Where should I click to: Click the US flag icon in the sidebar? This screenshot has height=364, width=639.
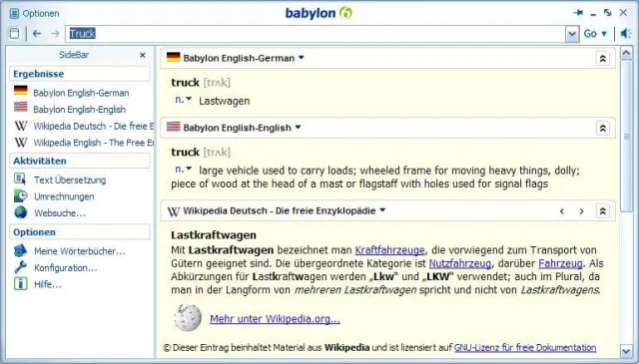[20, 107]
